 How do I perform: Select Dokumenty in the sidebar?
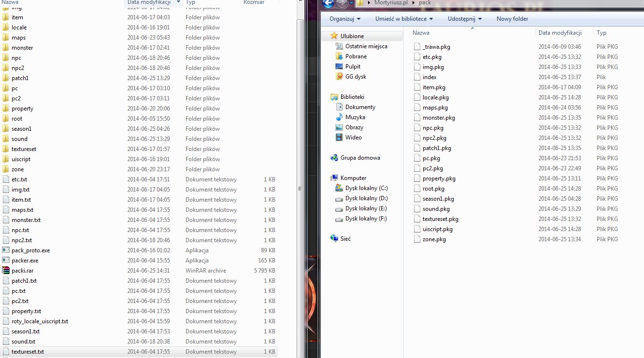[x=360, y=107]
